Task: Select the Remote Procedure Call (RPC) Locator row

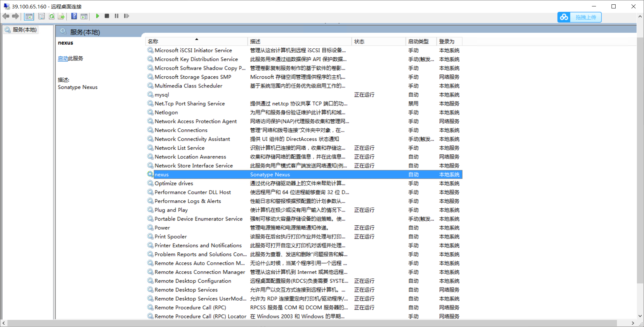Action: click(x=304, y=316)
